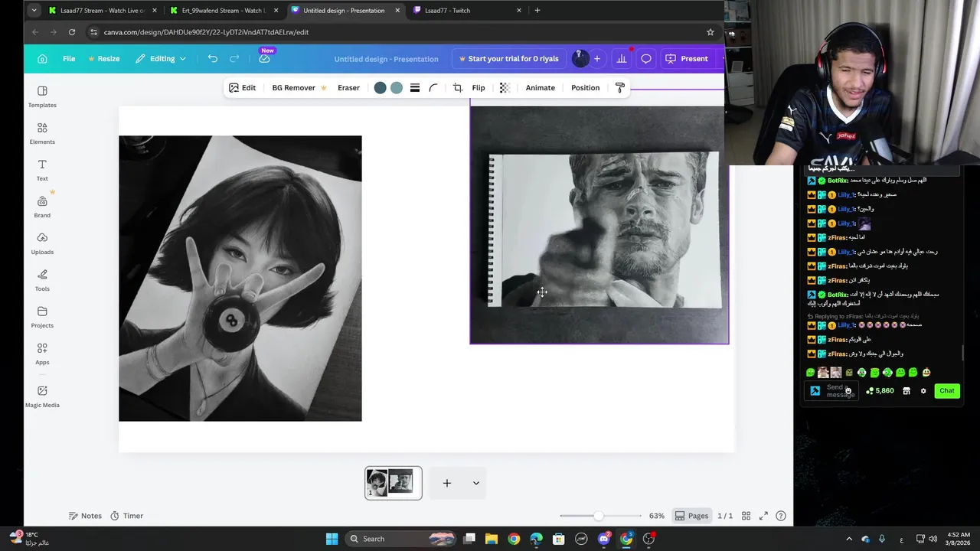The width and height of the screenshot is (980, 551).
Task: Click the Present button
Action: [687, 59]
